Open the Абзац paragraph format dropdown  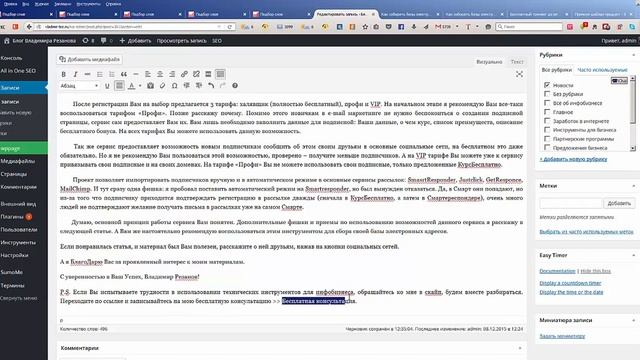pos(79,86)
